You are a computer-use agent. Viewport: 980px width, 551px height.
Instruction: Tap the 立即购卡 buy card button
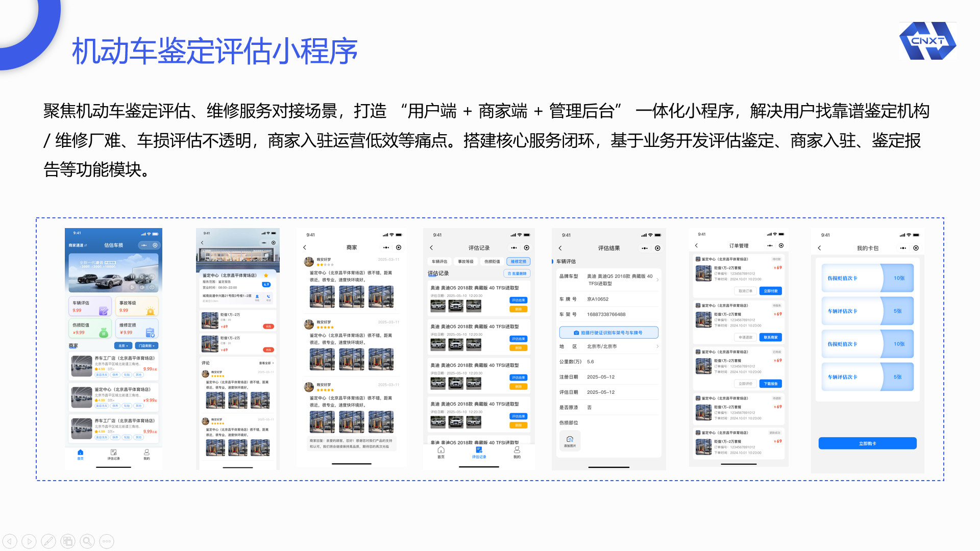tap(867, 443)
